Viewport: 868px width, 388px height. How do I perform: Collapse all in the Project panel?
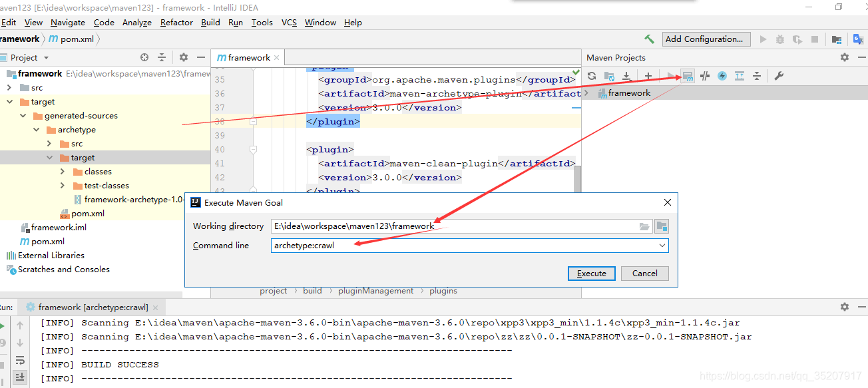point(162,57)
